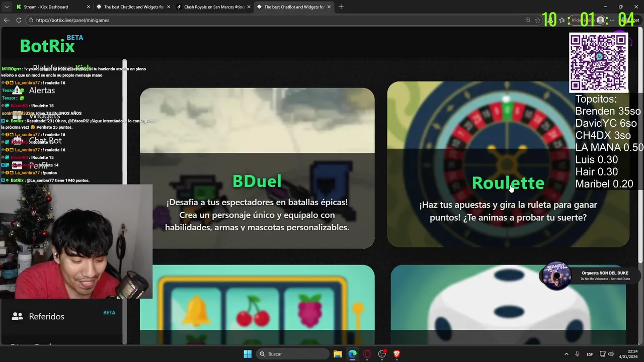
Task: Open Opera browser from taskbar
Action: click(x=367, y=354)
